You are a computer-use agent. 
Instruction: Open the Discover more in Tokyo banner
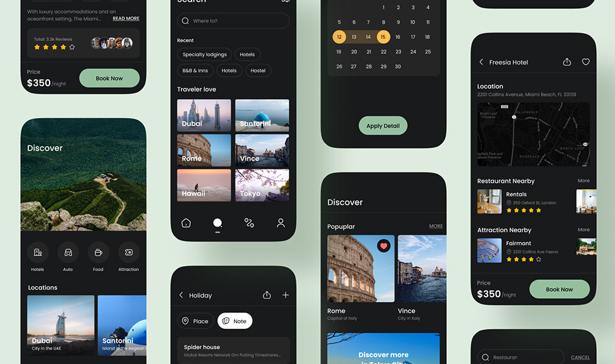click(383, 349)
